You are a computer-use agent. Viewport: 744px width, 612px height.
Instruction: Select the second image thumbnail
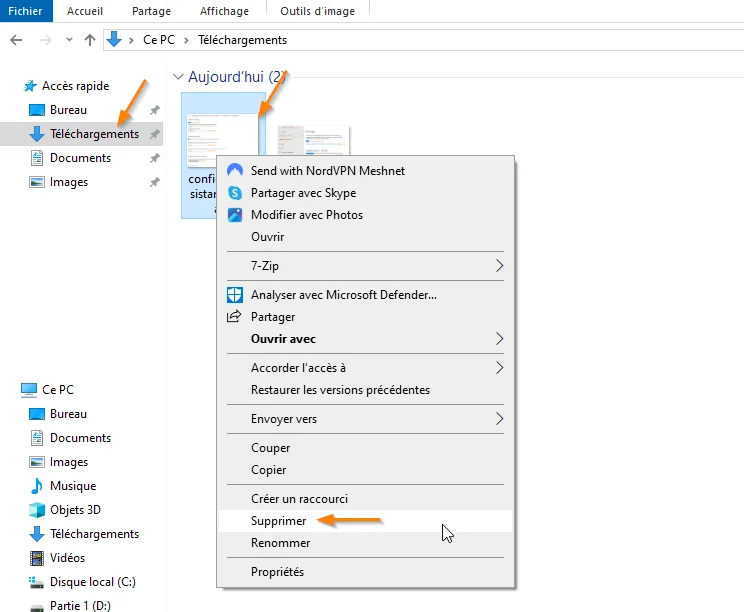click(x=314, y=140)
